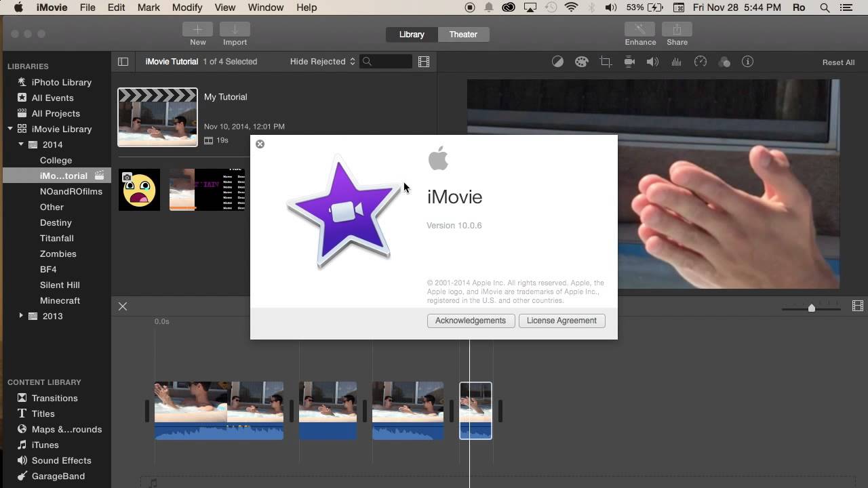Create new project with New button
868x488 pixels.
pos(197,29)
